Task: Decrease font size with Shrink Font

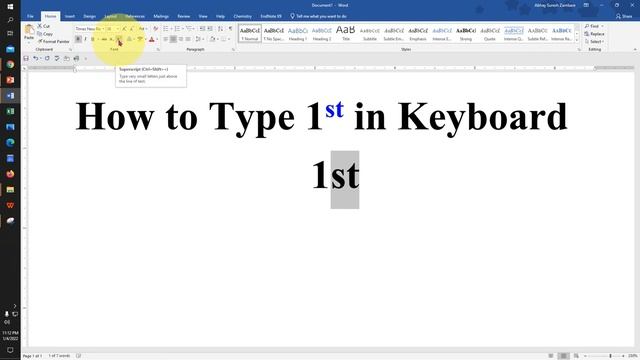Action: 131,29
